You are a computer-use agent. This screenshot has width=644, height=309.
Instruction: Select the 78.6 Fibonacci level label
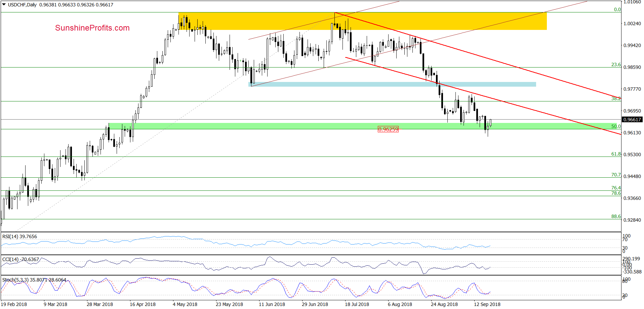tap(616, 193)
